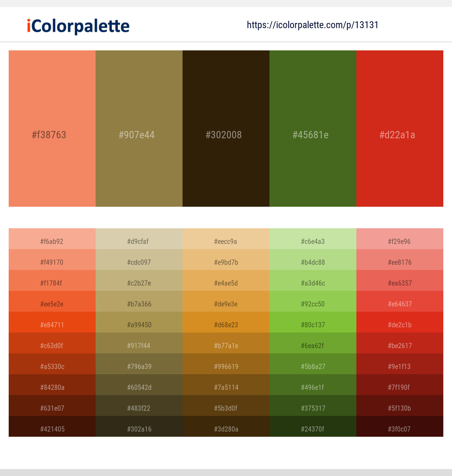
Task: Click the #f6ab92 light shade tile
Action: click(x=52, y=241)
